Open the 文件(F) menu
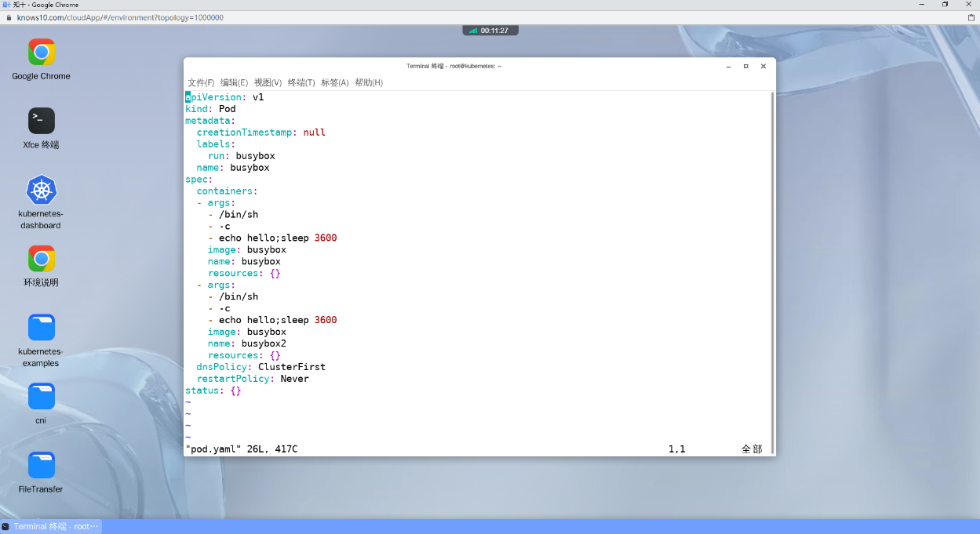Screen dimensions: 980x534 201,82
